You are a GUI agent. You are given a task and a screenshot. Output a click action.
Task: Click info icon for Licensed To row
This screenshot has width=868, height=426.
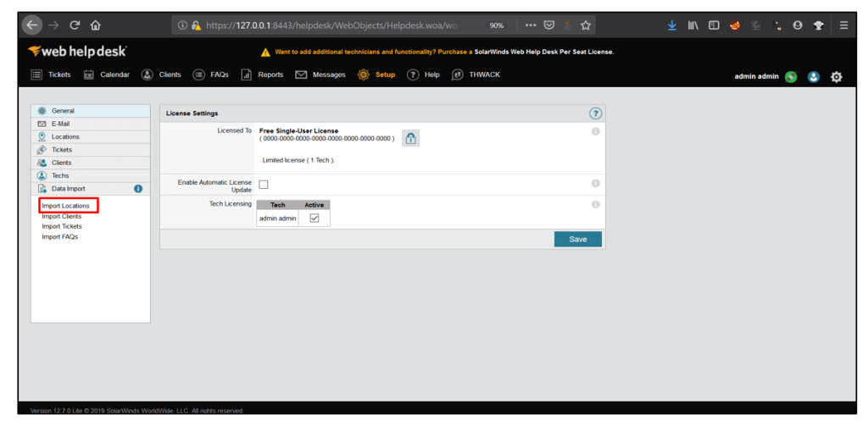point(596,131)
